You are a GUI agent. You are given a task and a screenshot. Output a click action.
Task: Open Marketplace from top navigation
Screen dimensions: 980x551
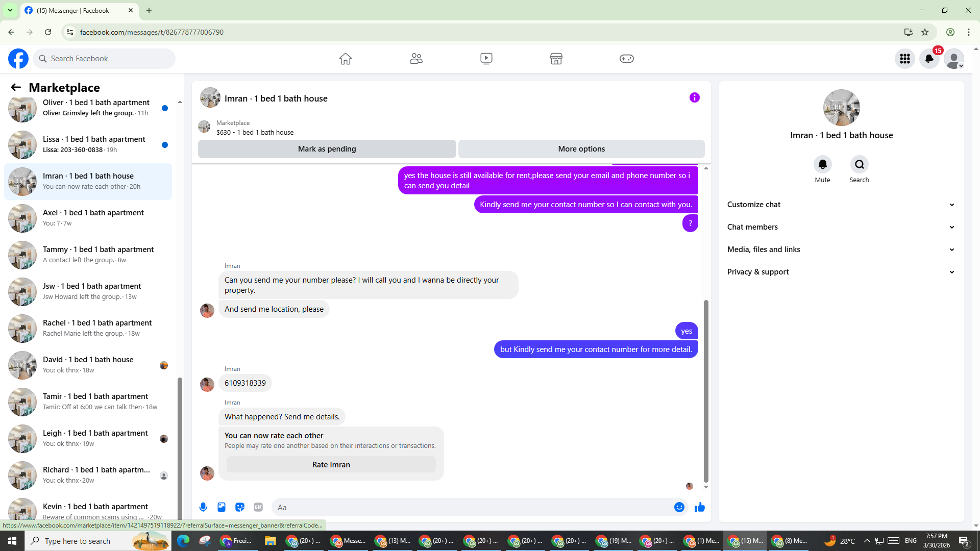[556, 59]
